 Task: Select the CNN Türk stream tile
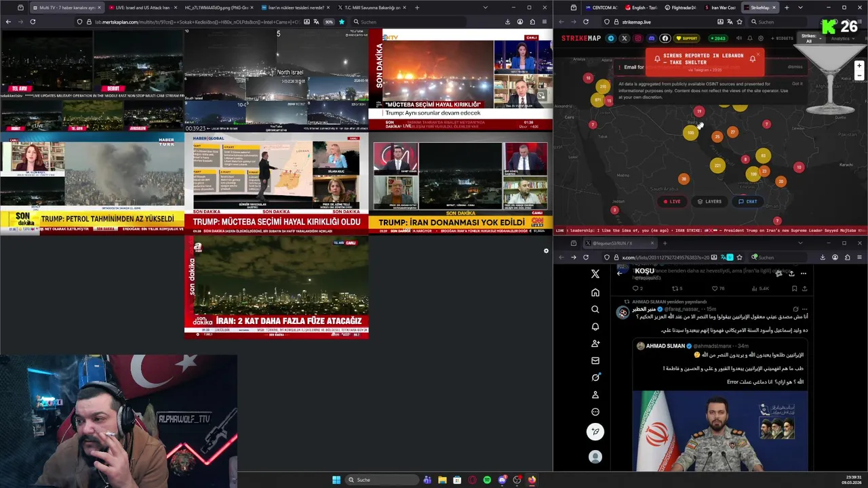coord(461,183)
